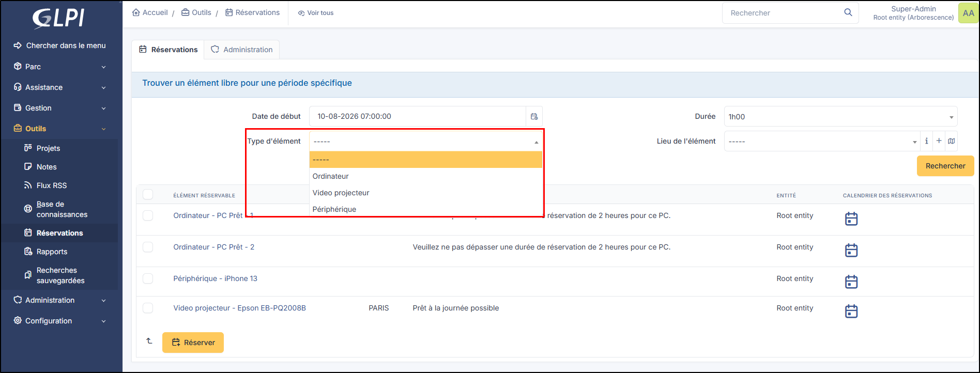Open reservation calendar for PC Prêt - 2
The image size is (980, 373).
[x=851, y=250]
